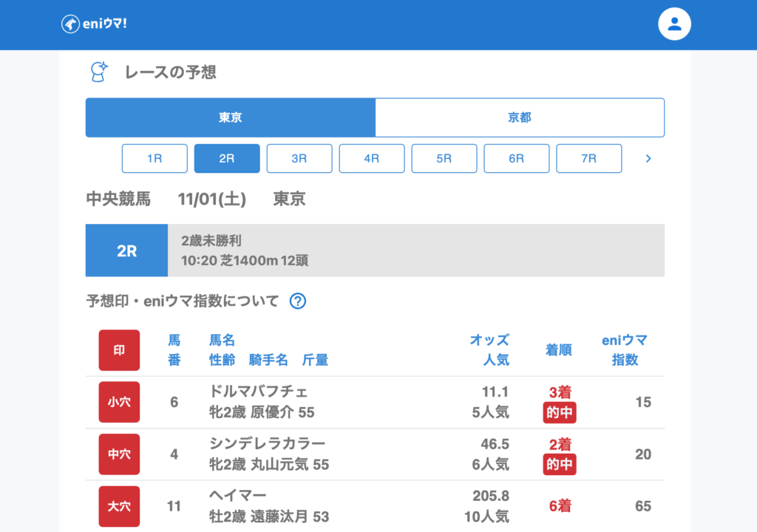Click the 中穴 badge for horse 4
This screenshot has height=532, width=757.
click(x=119, y=454)
